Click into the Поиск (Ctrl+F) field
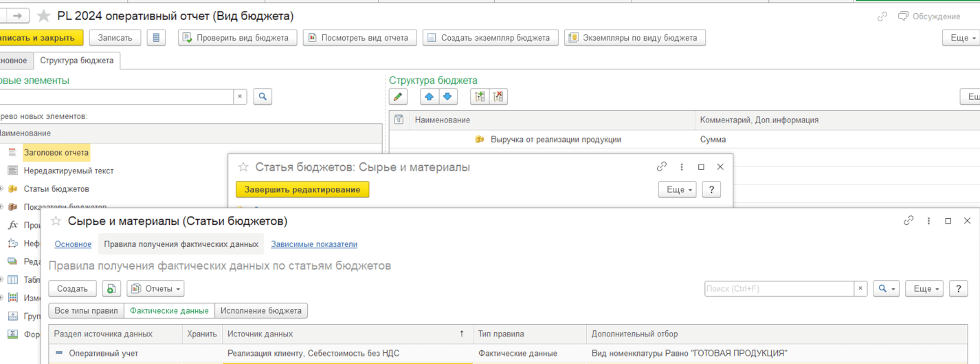This screenshot has width=980, height=364. (779, 289)
